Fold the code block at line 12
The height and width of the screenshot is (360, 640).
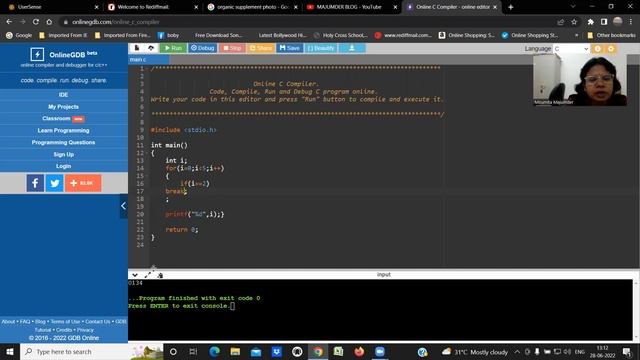click(x=147, y=153)
